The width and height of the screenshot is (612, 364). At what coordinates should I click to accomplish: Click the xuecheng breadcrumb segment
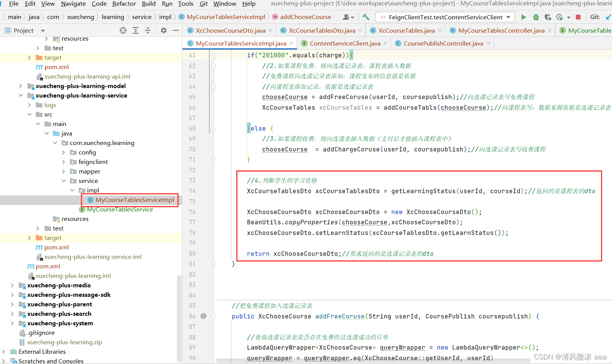pyautogui.click(x=81, y=17)
